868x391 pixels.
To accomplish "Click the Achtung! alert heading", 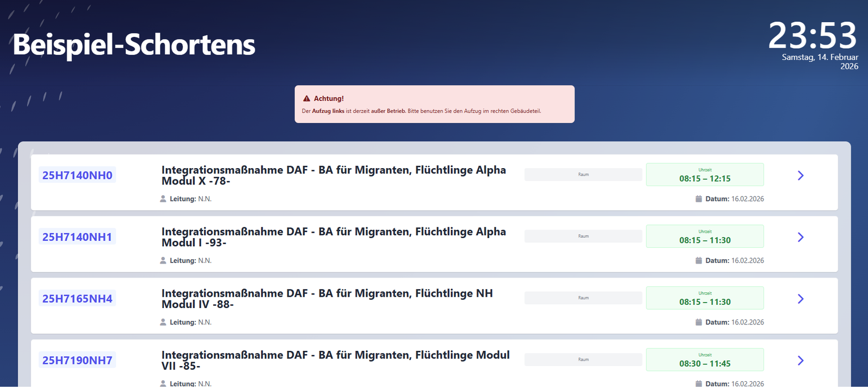I will pos(329,99).
